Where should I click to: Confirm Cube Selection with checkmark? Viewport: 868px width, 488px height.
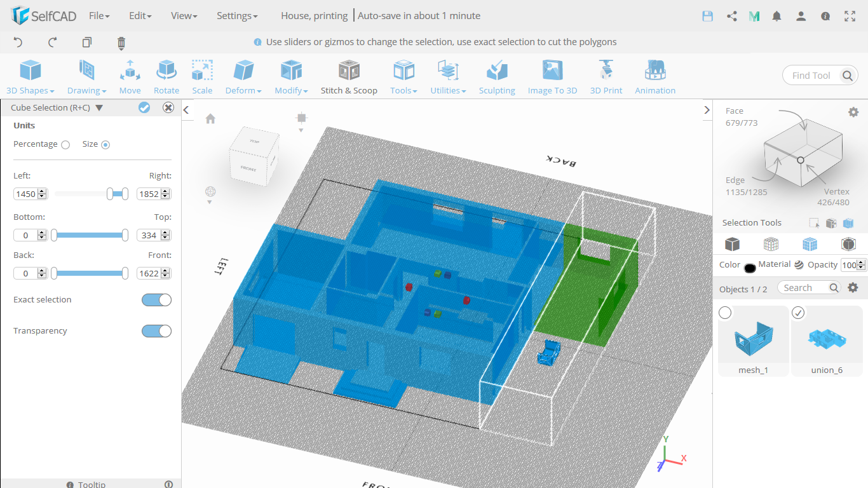coord(144,107)
